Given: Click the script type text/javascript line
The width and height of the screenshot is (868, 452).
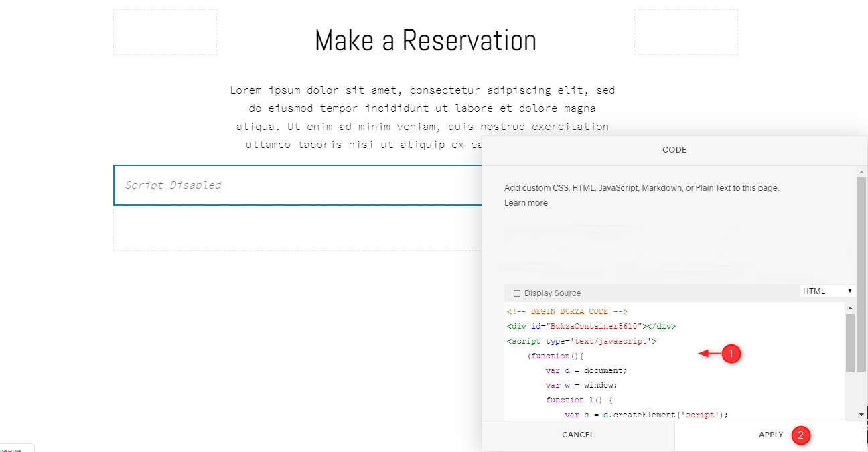Looking at the screenshot, I should click(x=581, y=342).
